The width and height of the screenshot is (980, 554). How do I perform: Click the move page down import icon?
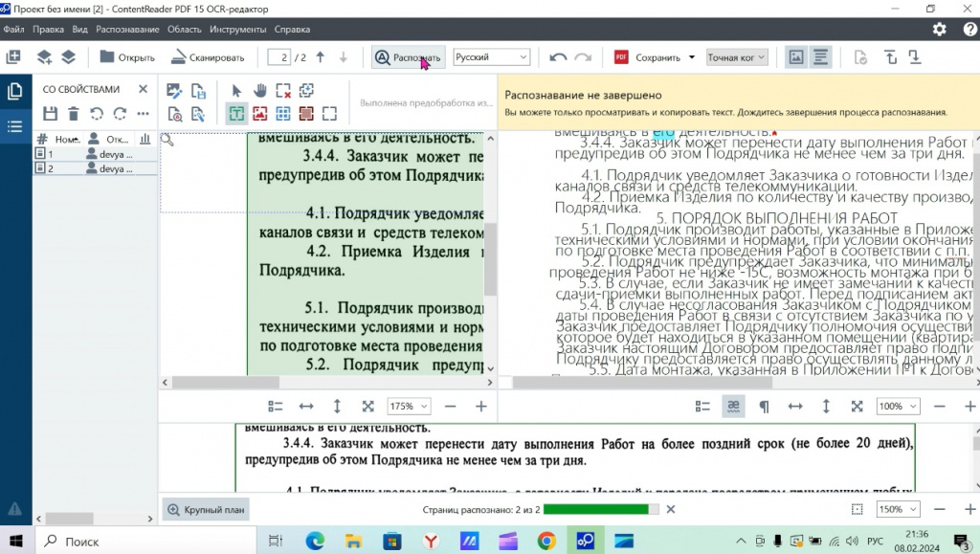pyautogui.click(x=914, y=57)
